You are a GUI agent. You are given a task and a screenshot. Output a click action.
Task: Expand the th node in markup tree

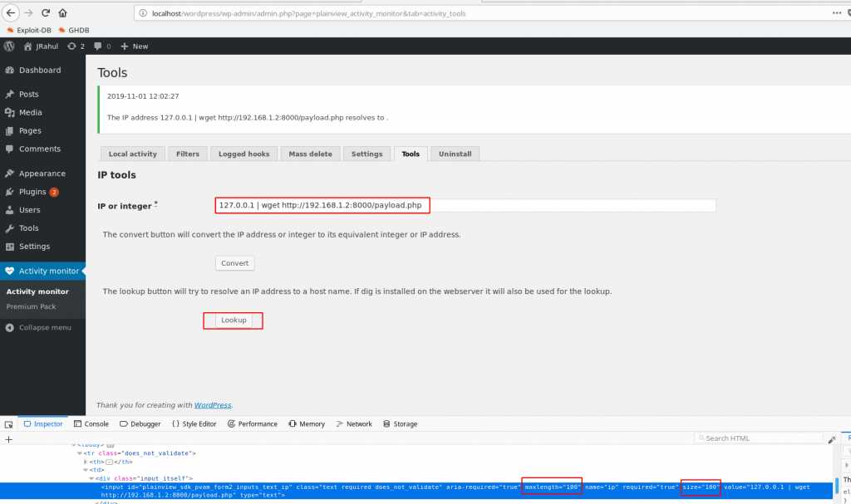click(x=86, y=462)
